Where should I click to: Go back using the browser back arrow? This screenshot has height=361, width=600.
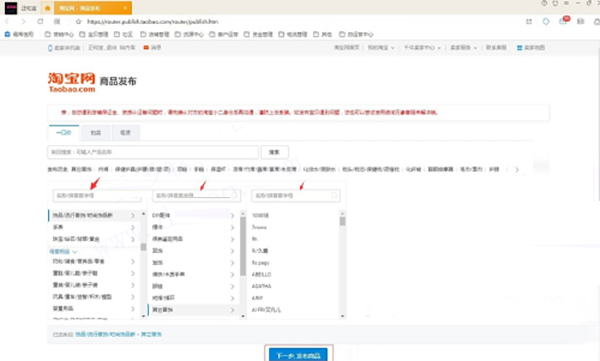[7, 21]
